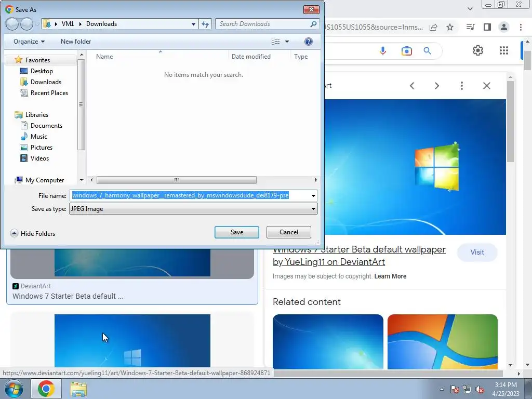Open dialog Help question mark icon
This screenshot has width=532, height=399.
tap(308, 42)
